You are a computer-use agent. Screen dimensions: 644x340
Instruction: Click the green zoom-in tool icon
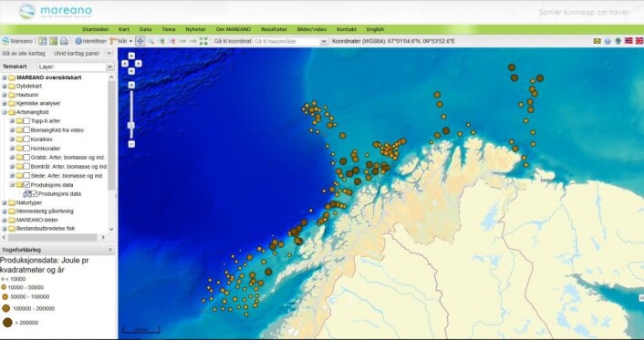161,41
